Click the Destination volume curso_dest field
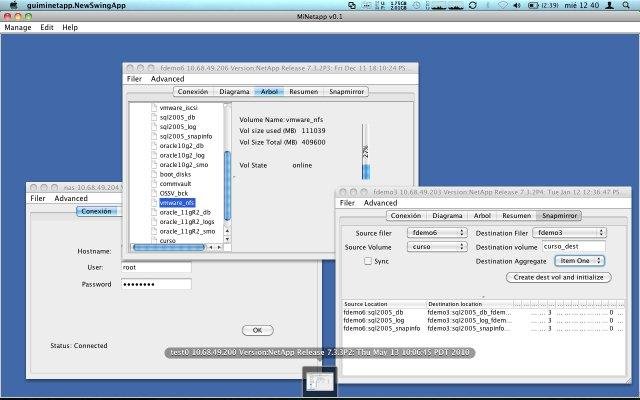The image size is (640, 400). click(573, 247)
